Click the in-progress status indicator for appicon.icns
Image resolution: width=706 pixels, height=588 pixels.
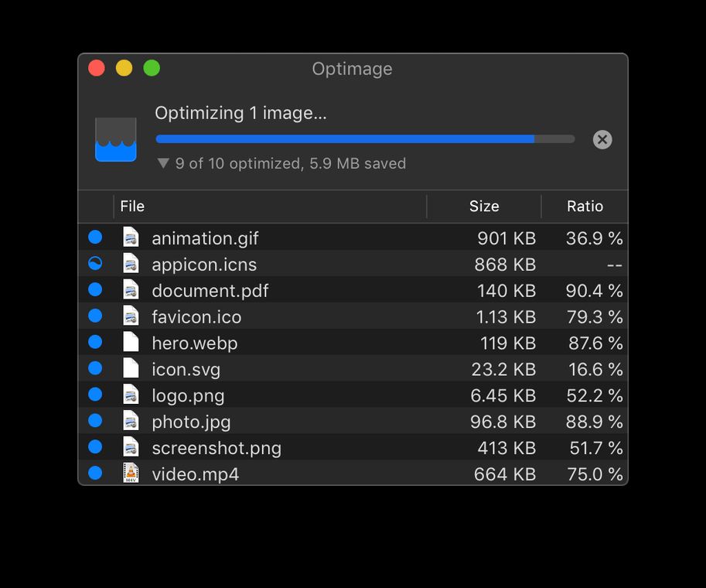coord(95,264)
